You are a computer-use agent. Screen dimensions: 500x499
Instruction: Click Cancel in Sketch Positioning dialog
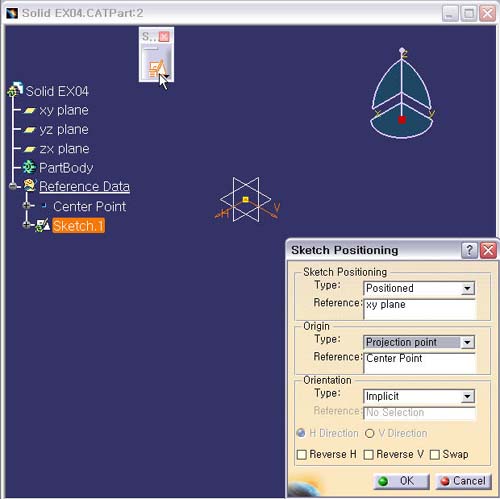pyautogui.click(x=463, y=481)
